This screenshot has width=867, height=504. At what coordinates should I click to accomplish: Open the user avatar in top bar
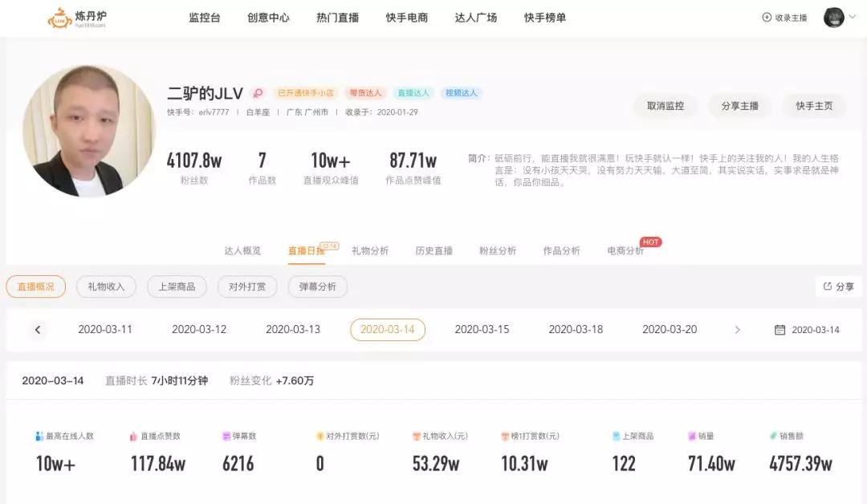[834, 17]
